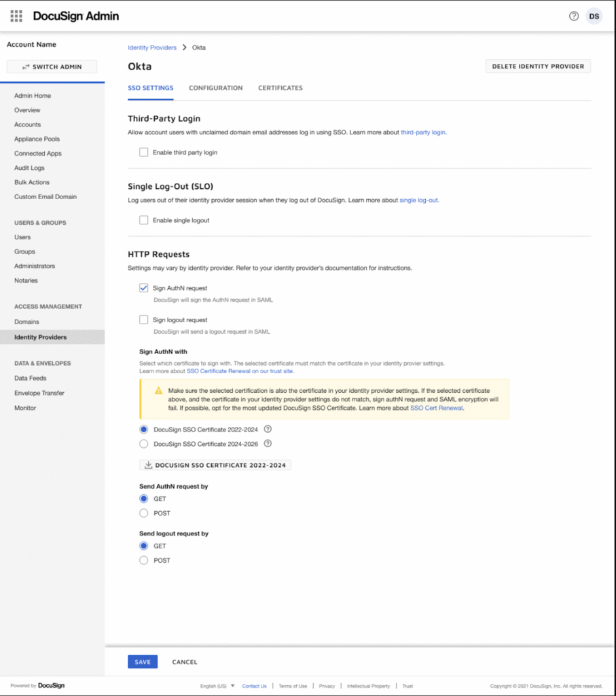Open the English (US) language dropdown
This screenshot has width=616, height=696.
click(217, 686)
